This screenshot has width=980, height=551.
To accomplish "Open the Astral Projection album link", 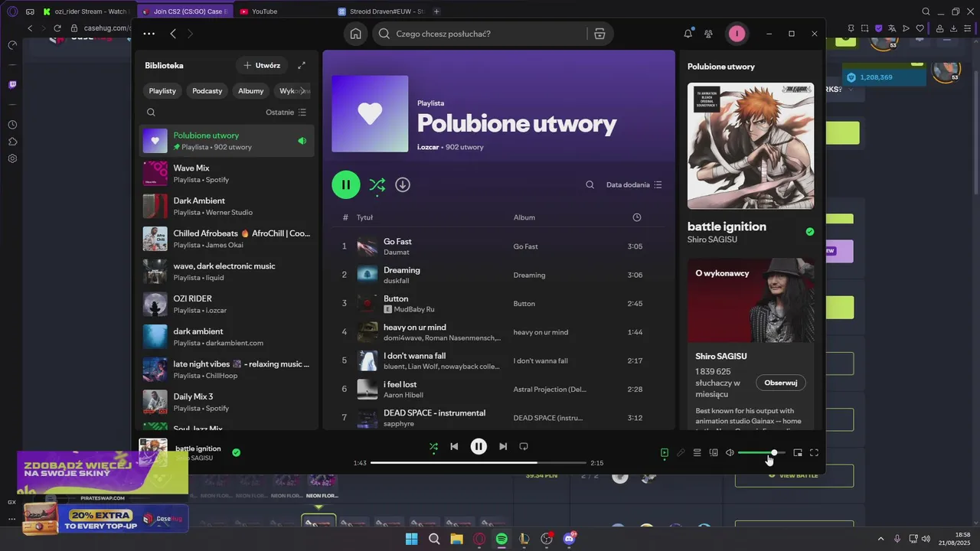I will (x=550, y=389).
